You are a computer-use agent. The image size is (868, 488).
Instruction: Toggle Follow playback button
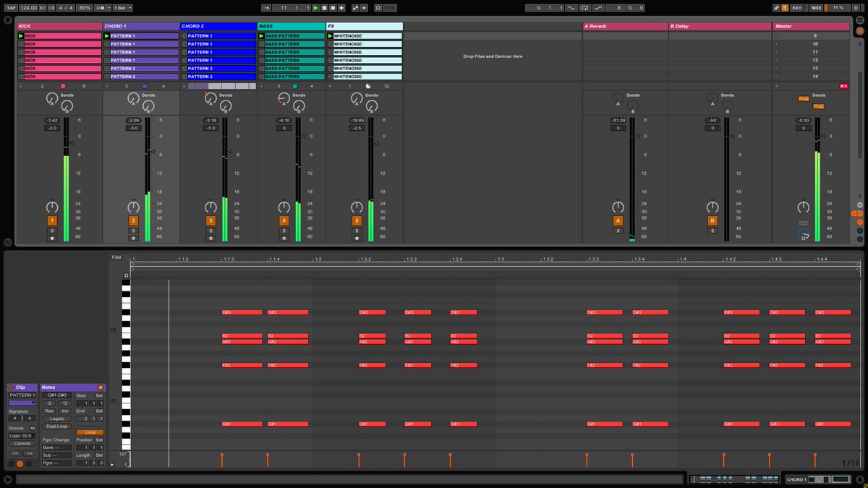267,7
